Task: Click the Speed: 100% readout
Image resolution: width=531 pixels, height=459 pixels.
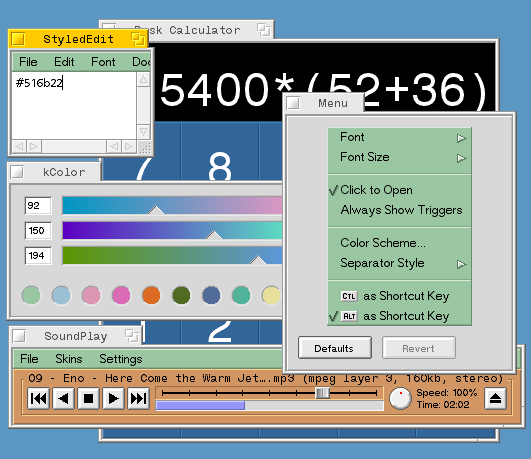Action: point(447,393)
